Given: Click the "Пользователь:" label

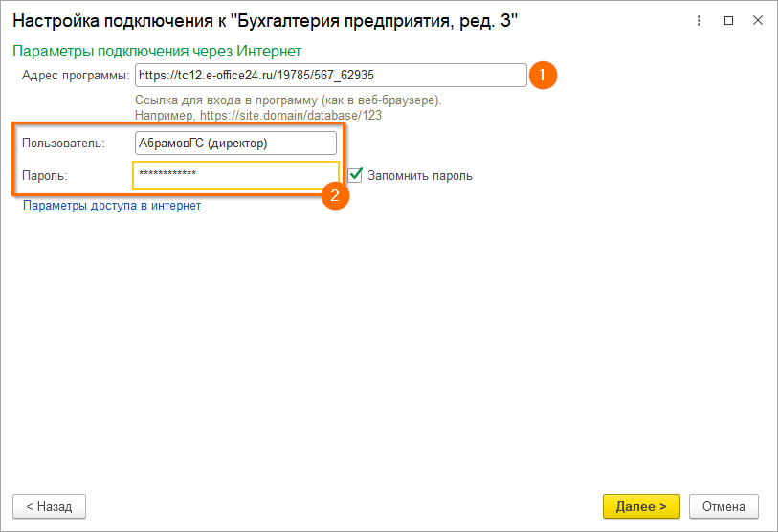Looking at the screenshot, I should tap(63, 144).
